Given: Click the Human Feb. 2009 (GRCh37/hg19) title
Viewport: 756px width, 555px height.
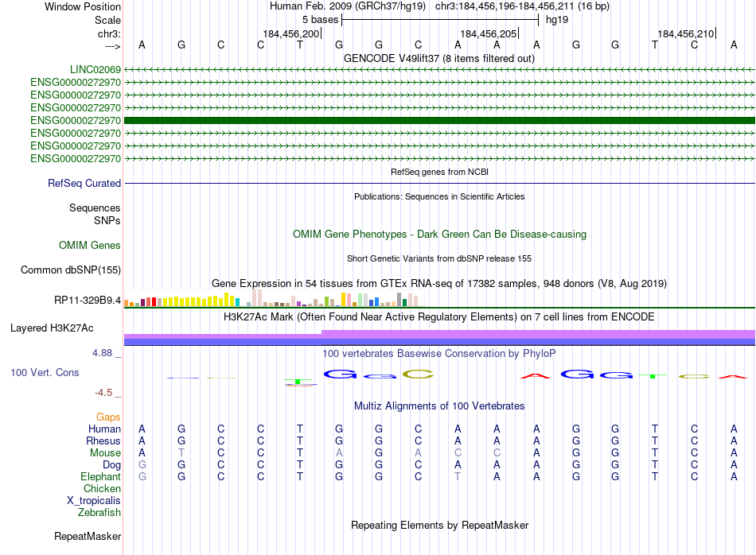Looking at the screenshot, I should [348, 6].
